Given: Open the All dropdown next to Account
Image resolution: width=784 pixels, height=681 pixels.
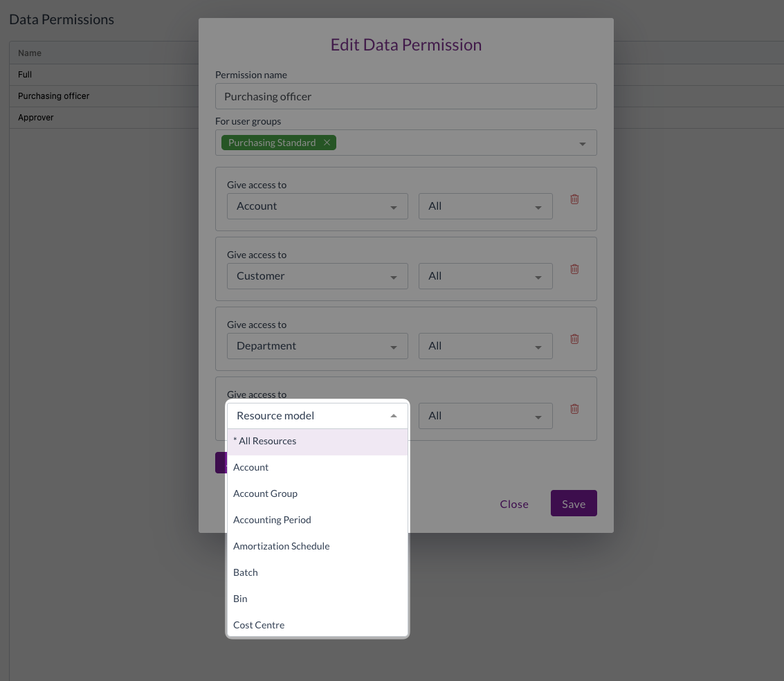Looking at the screenshot, I should point(485,206).
